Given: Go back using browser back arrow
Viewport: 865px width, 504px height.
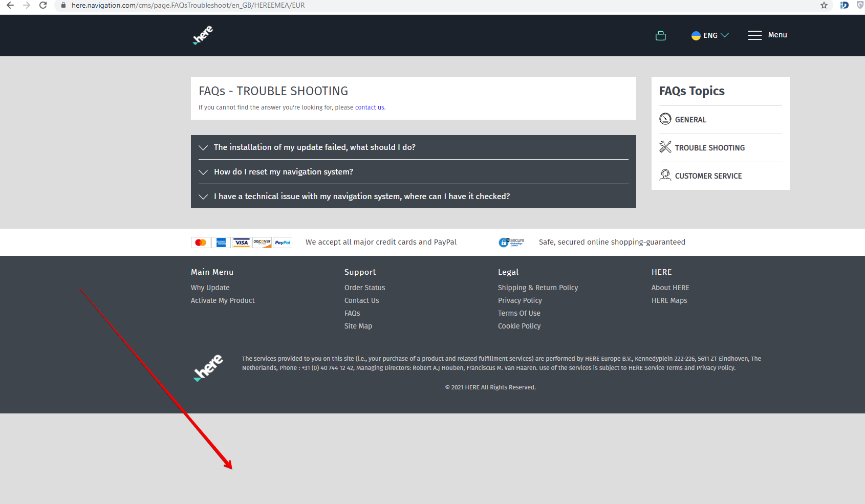Looking at the screenshot, I should 10,5.
